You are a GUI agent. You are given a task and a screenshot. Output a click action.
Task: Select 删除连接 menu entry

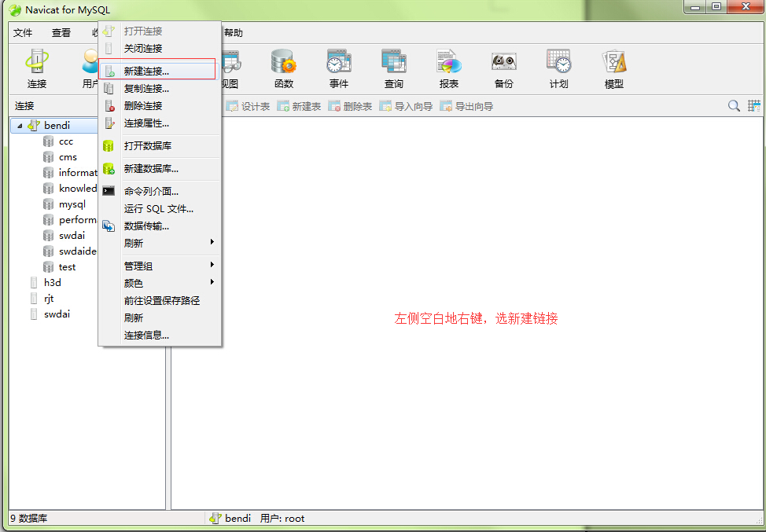click(160, 106)
